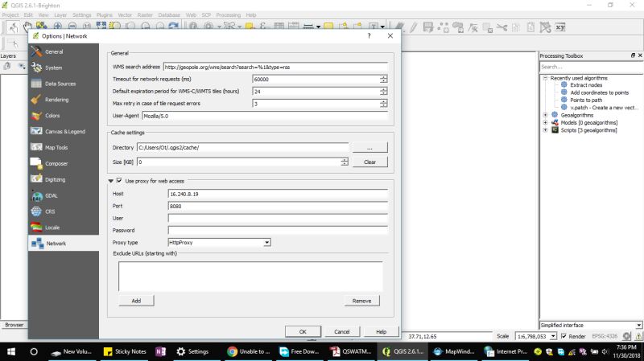The image size is (644, 361).
Task: Toggle Use proxy for web access checkbox
Action: coord(119,180)
